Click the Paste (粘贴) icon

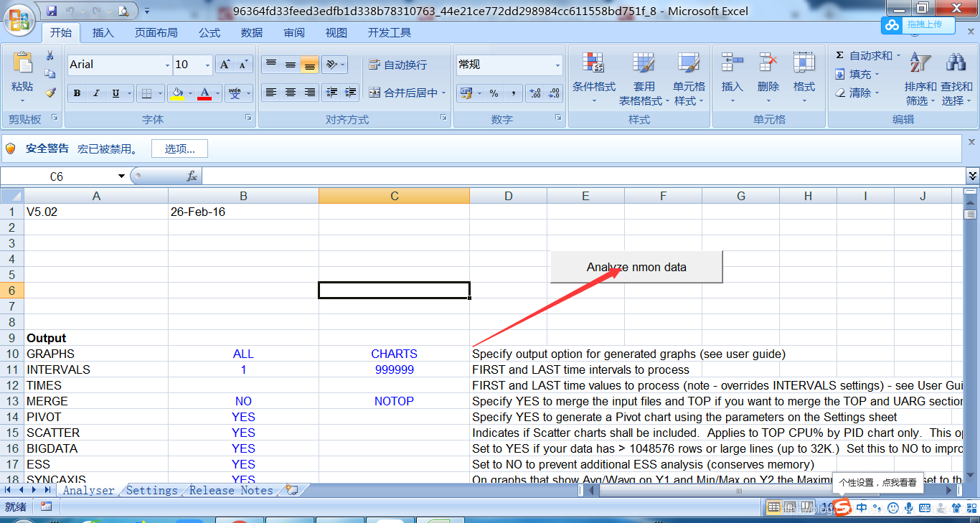tap(22, 64)
